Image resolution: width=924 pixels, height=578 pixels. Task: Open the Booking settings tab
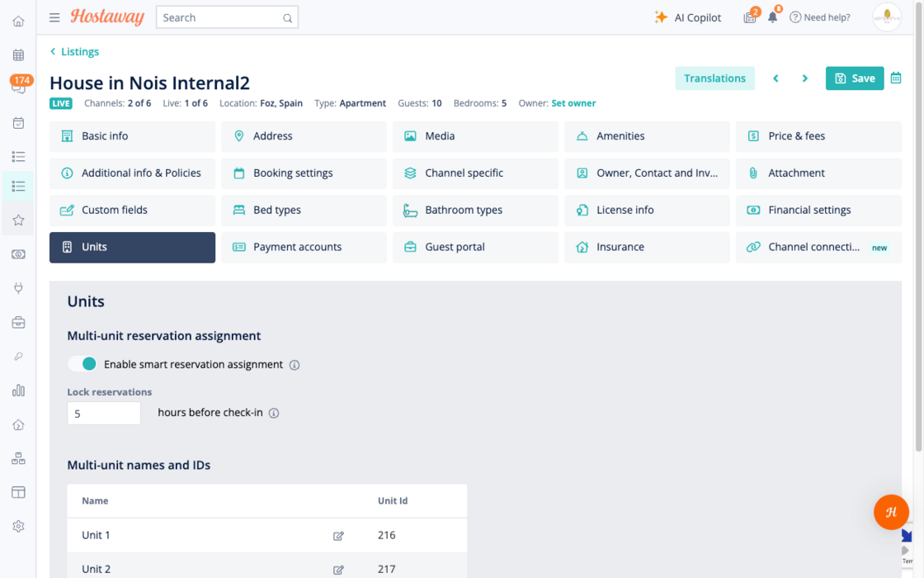point(304,173)
